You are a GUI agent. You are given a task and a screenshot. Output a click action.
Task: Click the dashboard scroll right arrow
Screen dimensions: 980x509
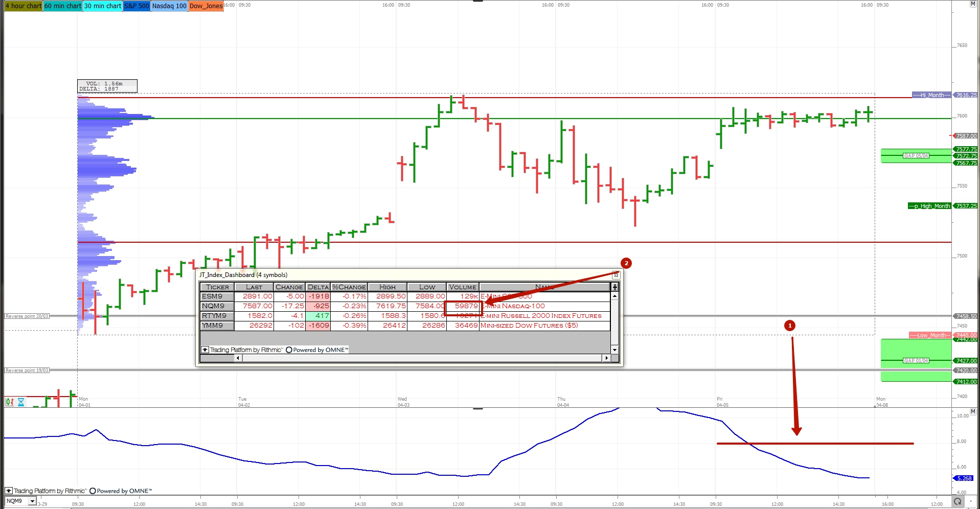[606, 358]
